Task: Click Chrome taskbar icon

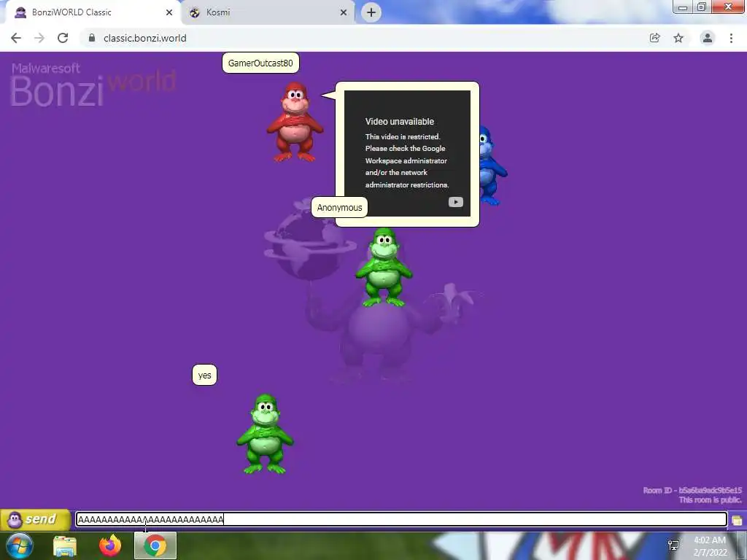Action: coord(155,545)
